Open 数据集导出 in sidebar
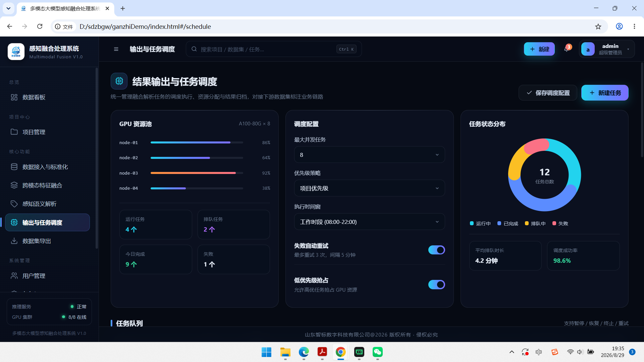 pos(48,241)
